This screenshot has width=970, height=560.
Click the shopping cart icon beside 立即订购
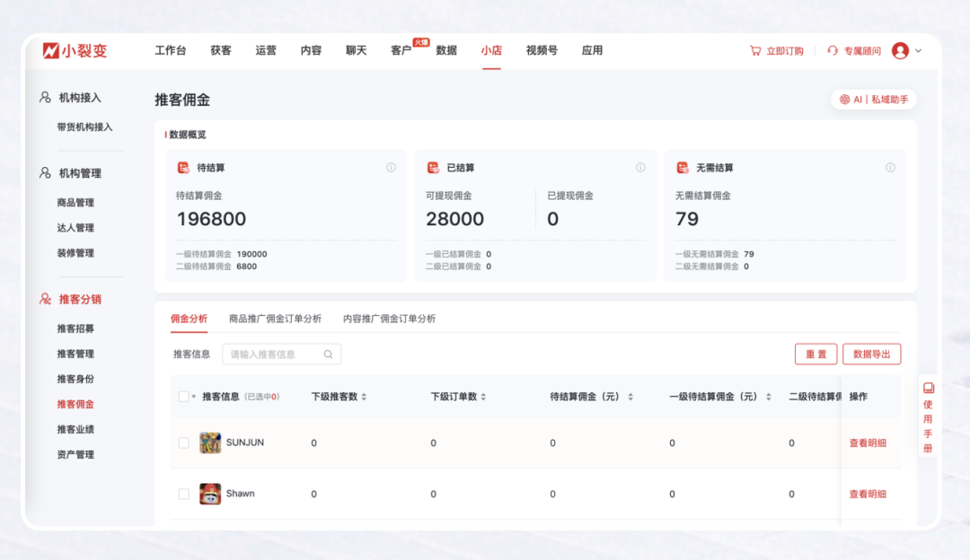755,51
